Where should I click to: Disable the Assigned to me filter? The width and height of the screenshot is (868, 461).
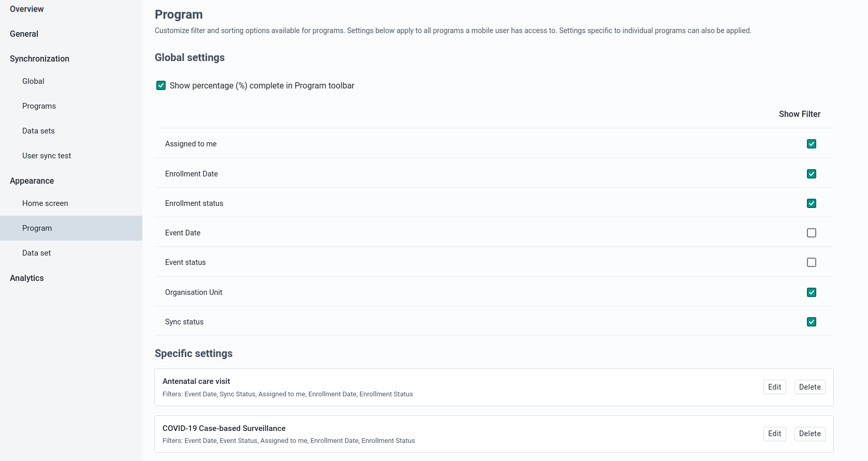811,144
